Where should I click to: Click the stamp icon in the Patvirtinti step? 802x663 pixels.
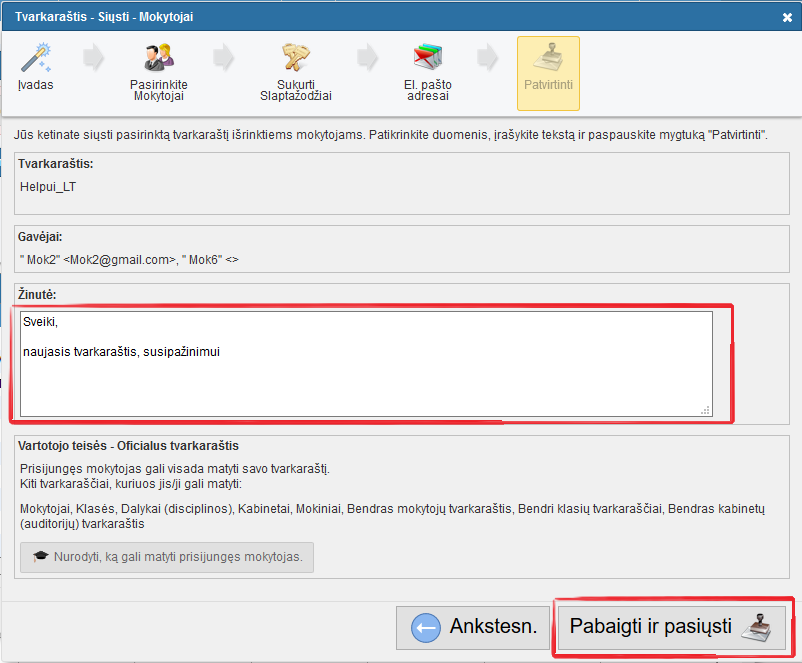[x=548, y=56]
